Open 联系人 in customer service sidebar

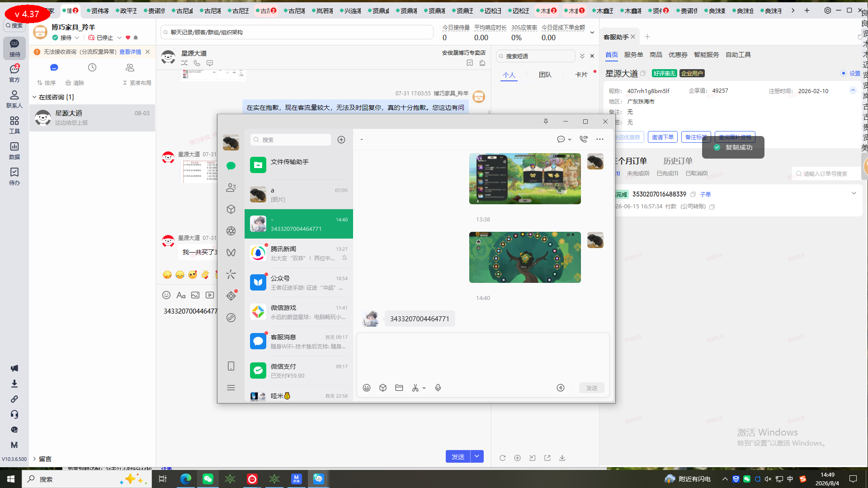pos(14,99)
